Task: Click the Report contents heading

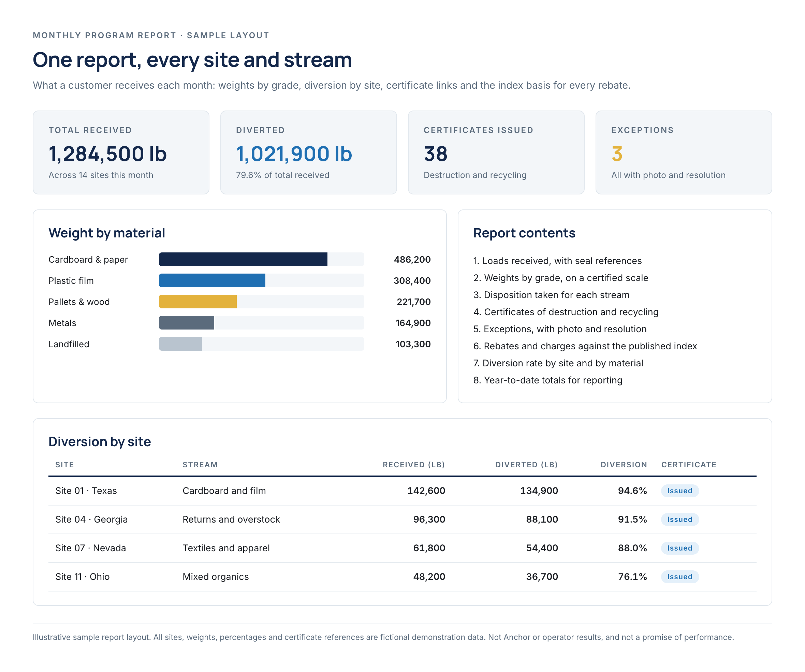Action: click(524, 233)
